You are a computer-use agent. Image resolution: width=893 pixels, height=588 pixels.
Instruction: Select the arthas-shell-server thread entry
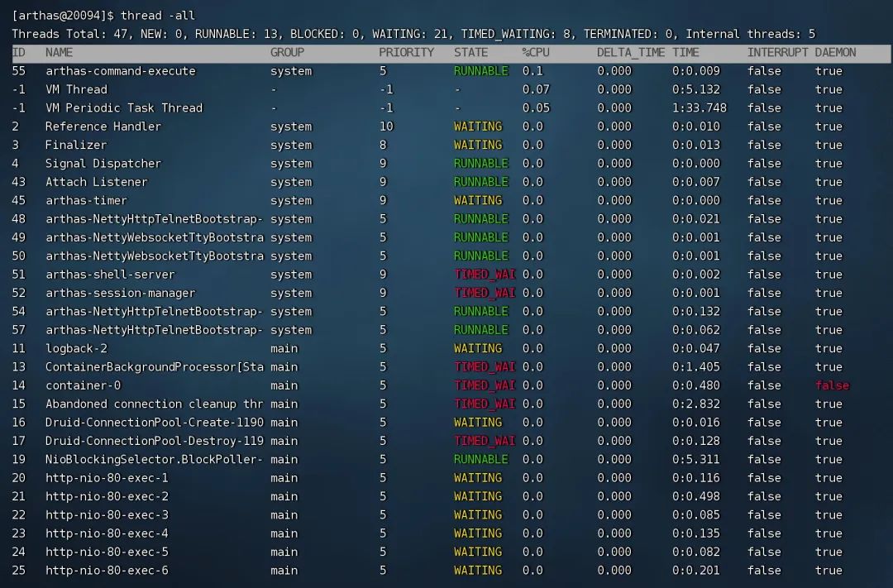(110, 275)
